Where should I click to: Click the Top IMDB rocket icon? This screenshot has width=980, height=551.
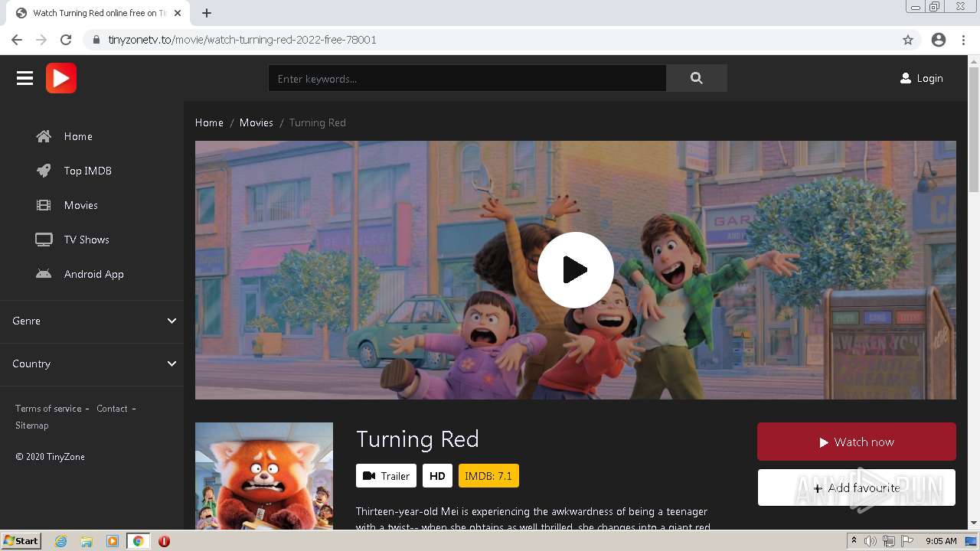pyautogui.click(x=44, y=171)
